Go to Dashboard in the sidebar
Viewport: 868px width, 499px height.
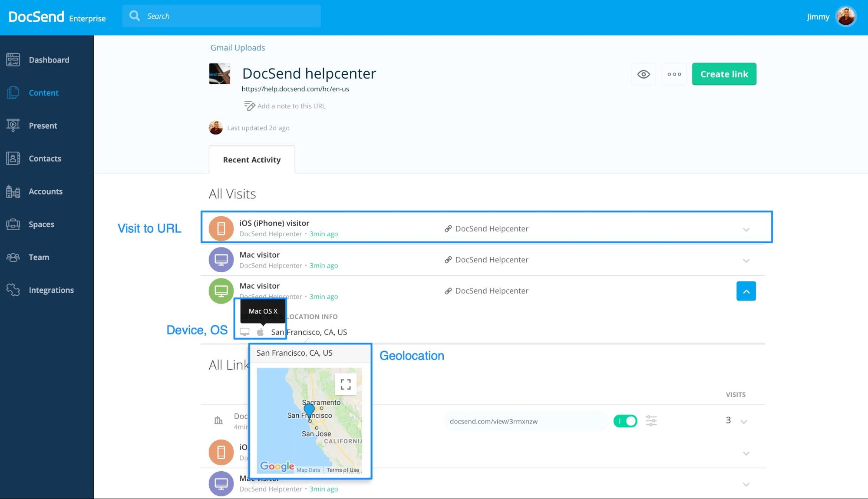click(x=49, y=60)
